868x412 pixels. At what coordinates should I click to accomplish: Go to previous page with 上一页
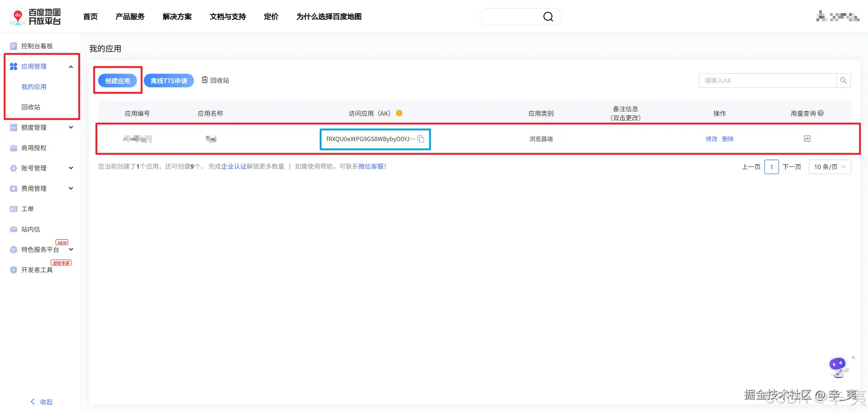pos(751,167)
